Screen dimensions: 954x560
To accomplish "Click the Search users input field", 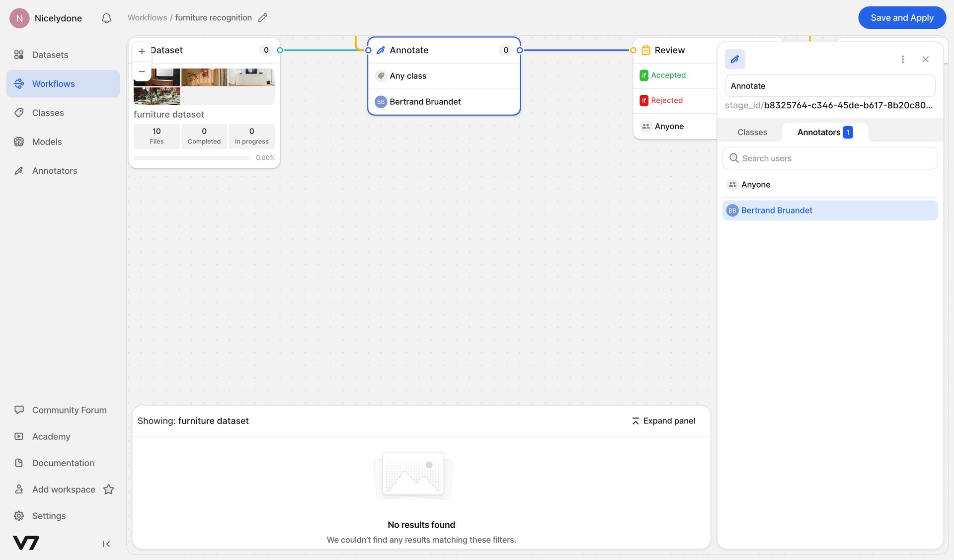I will point(830,158).
